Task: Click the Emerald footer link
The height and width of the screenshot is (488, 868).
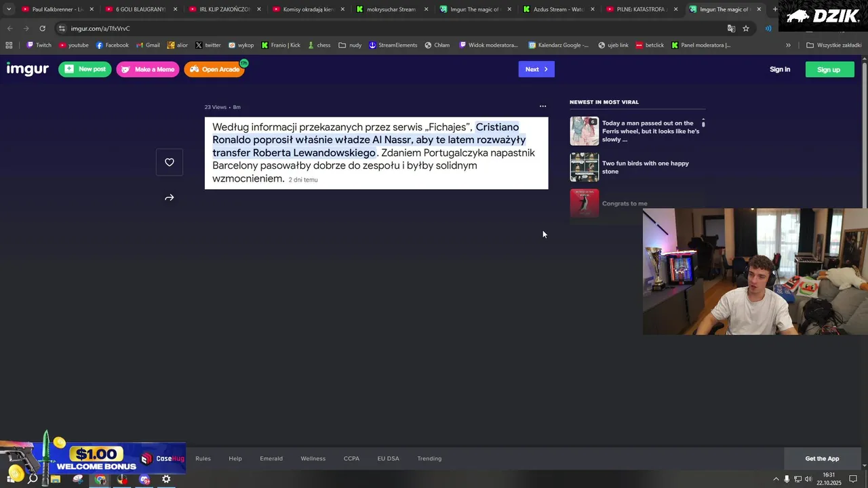Action: coord(271,458)
